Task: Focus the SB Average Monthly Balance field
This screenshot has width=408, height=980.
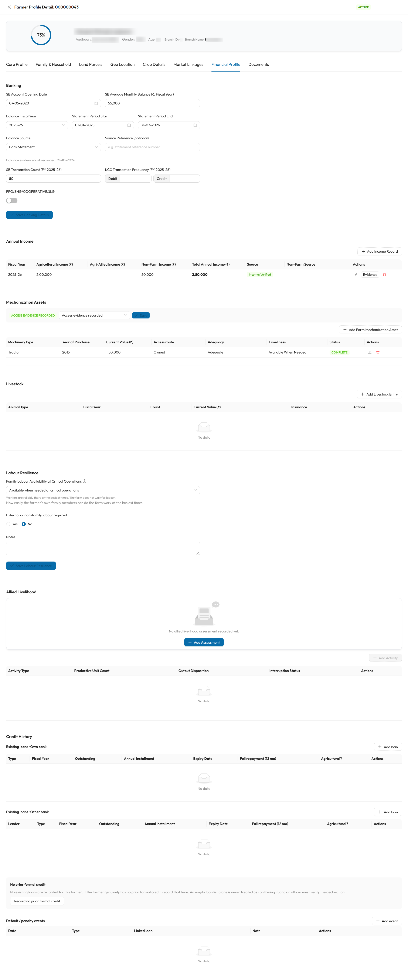Action: tap(152, 103)
